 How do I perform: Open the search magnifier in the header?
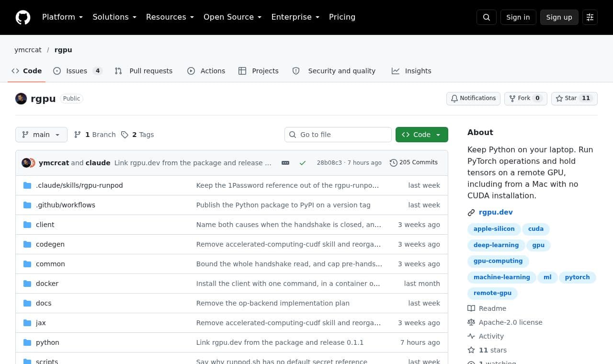487,17
